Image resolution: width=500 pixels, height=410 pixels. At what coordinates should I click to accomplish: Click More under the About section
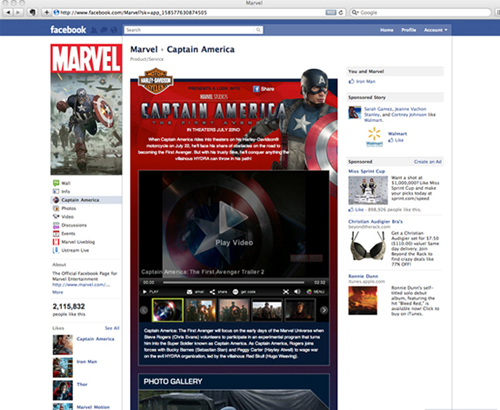57,292
